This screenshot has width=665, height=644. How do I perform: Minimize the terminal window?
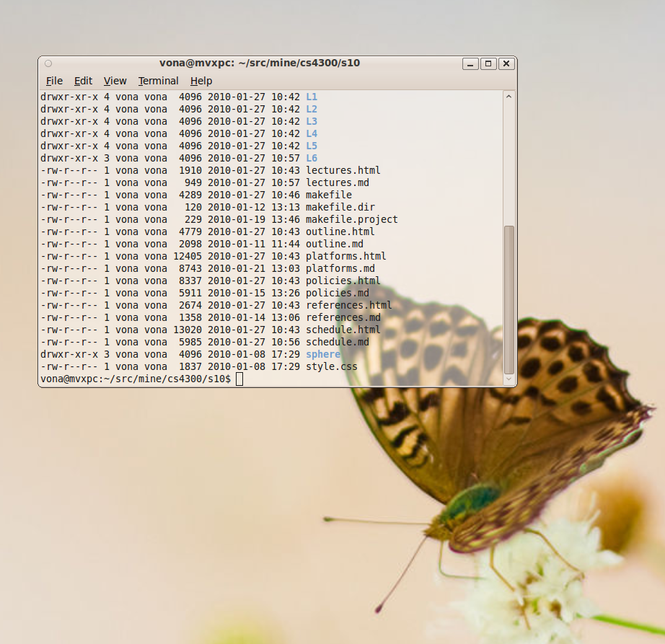pos(471,63)
